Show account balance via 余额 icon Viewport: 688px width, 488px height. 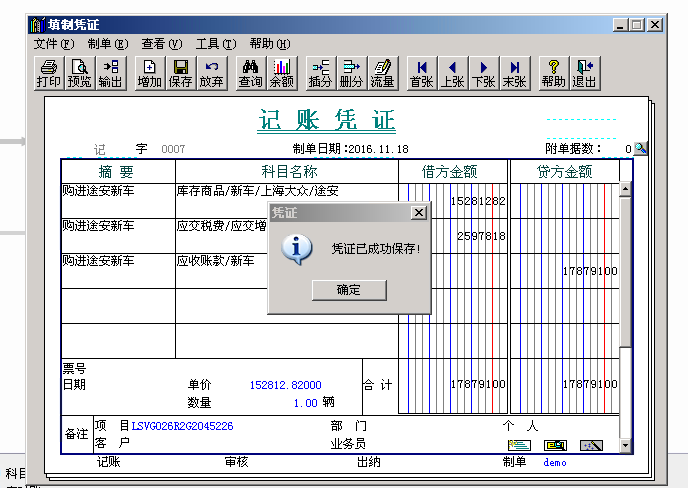tap(282, 73)
